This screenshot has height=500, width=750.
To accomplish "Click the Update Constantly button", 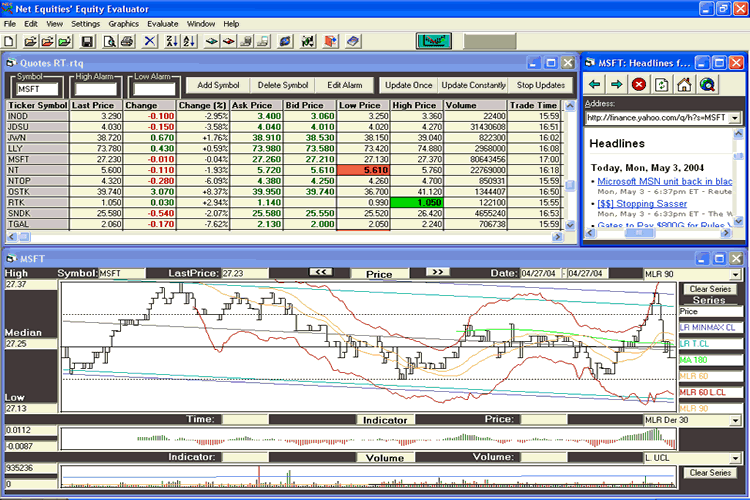I will tap(474, 85).
